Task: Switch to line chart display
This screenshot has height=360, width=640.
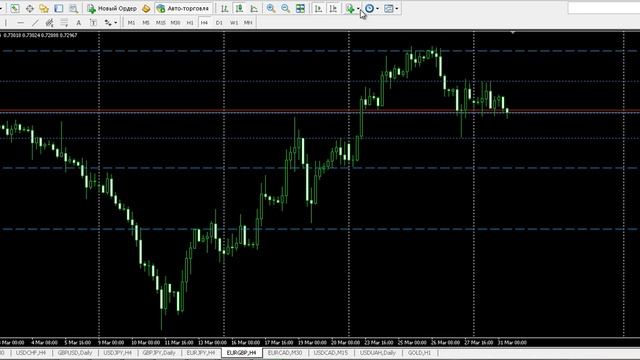Action: [254, 8]
